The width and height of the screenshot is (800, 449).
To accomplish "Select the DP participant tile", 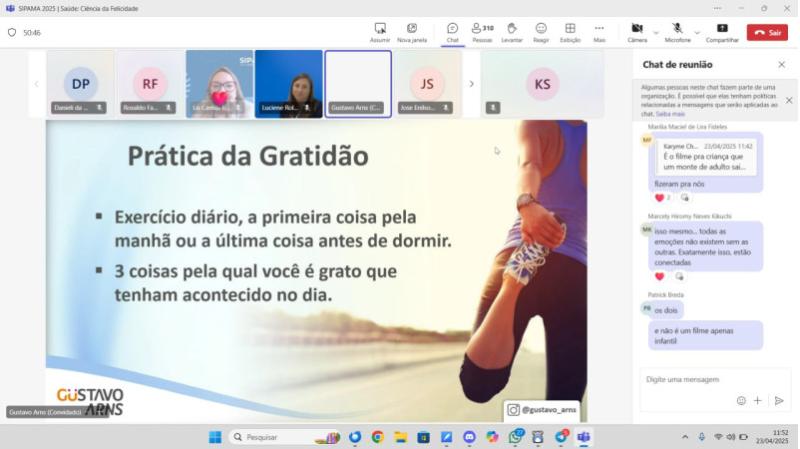I will [x=80, y=84].
